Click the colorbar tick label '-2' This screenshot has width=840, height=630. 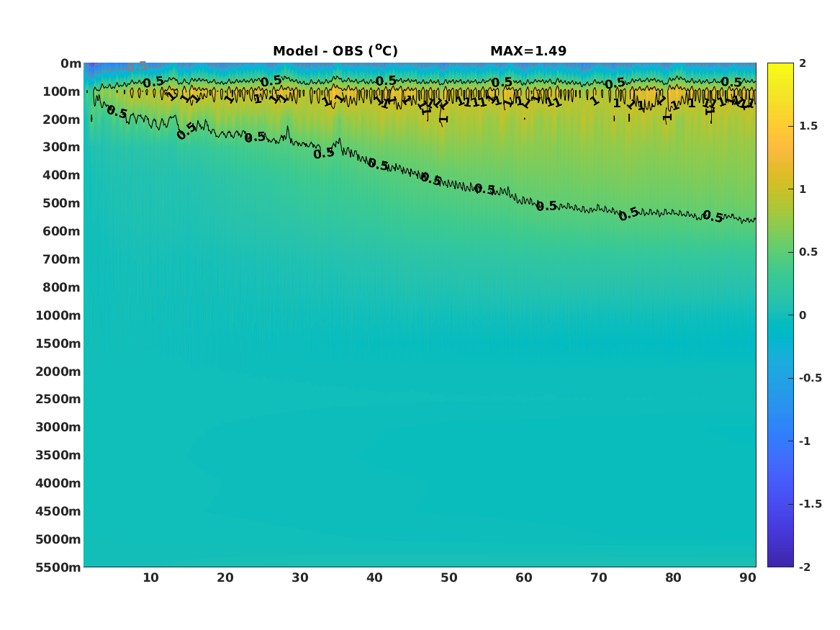805,567
